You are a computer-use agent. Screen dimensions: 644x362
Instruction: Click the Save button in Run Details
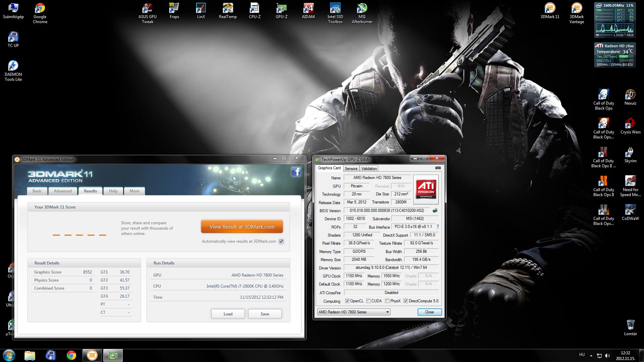pyautogui.click(x=265, y=314)
